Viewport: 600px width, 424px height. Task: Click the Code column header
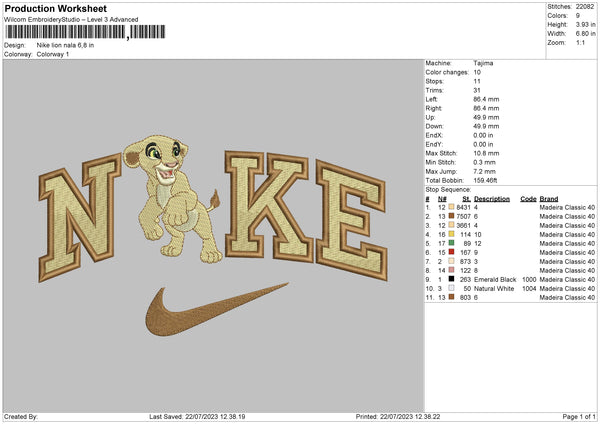tap(528, 197)
